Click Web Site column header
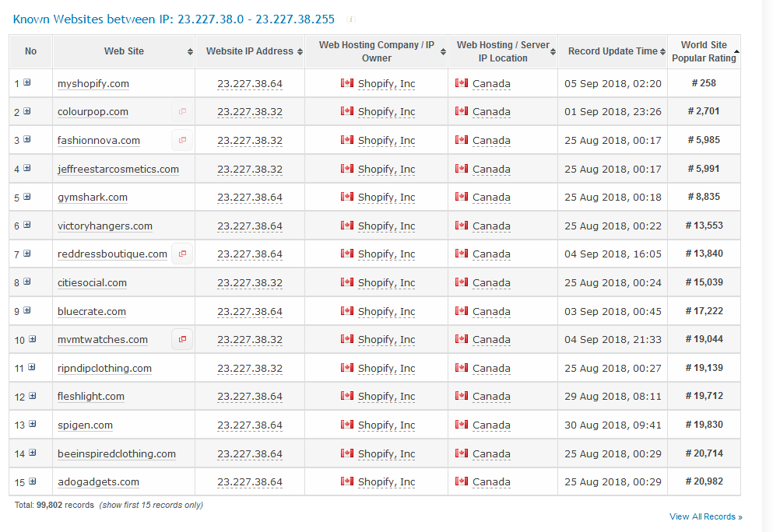The image size is (773, 532). 124,51
